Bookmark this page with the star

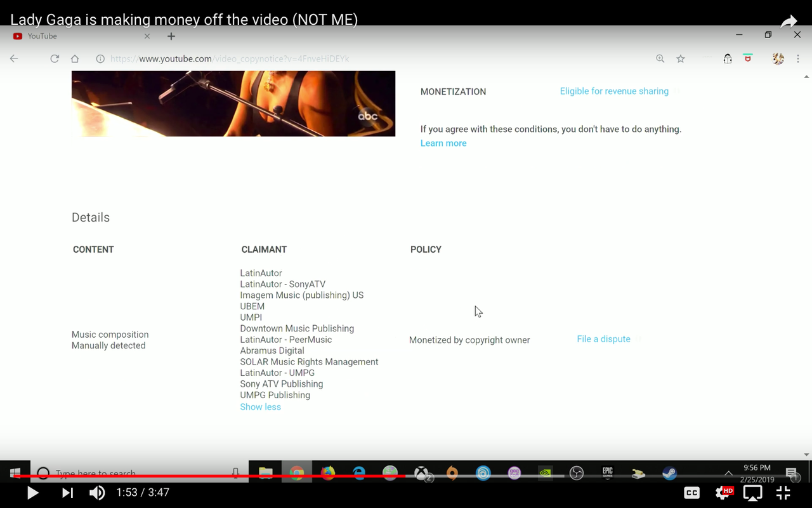pyautogui.click(x=681, y=58)
